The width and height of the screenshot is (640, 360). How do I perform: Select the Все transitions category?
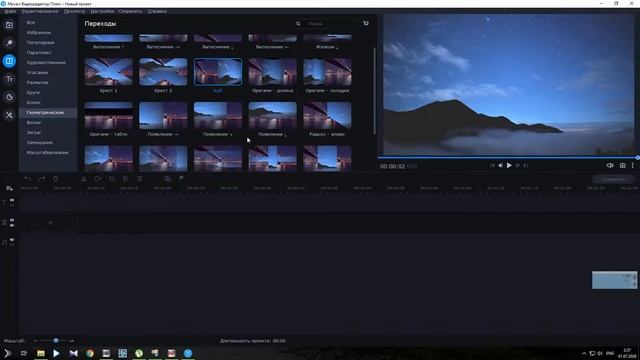pos(31,22)
